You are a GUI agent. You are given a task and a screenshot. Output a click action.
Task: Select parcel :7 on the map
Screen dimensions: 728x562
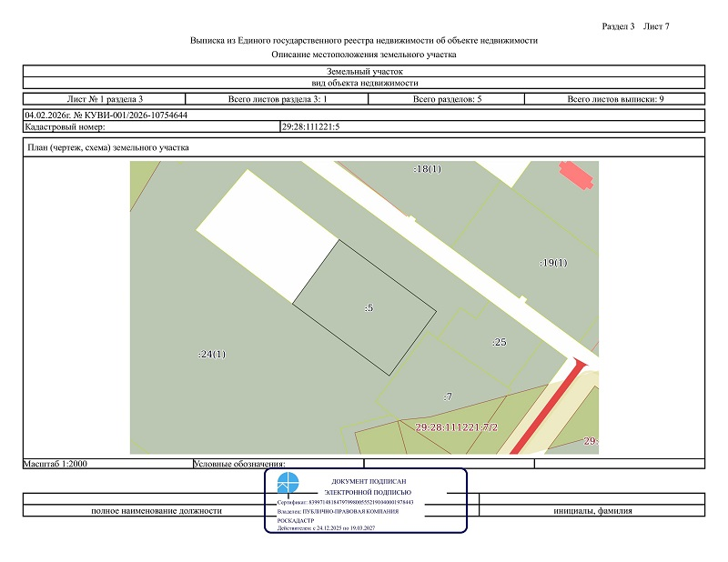447,396
